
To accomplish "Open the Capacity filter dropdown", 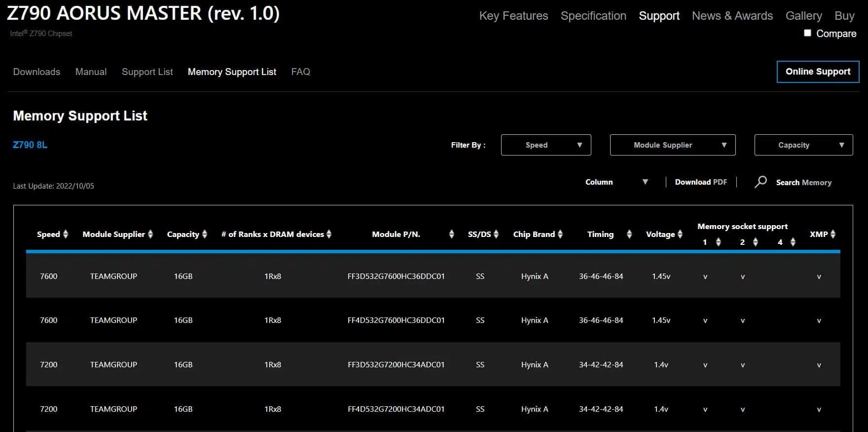I will coord(803,145).
